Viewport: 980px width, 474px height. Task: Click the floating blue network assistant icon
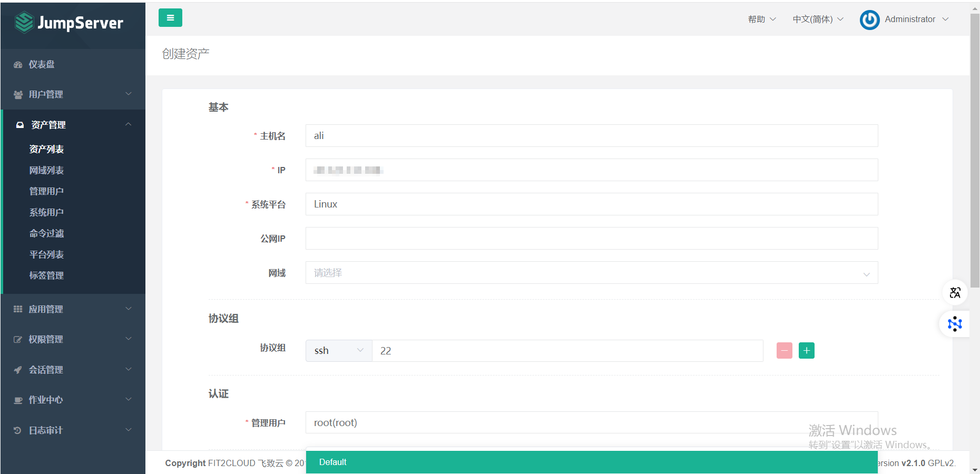[x=955, y=324]
